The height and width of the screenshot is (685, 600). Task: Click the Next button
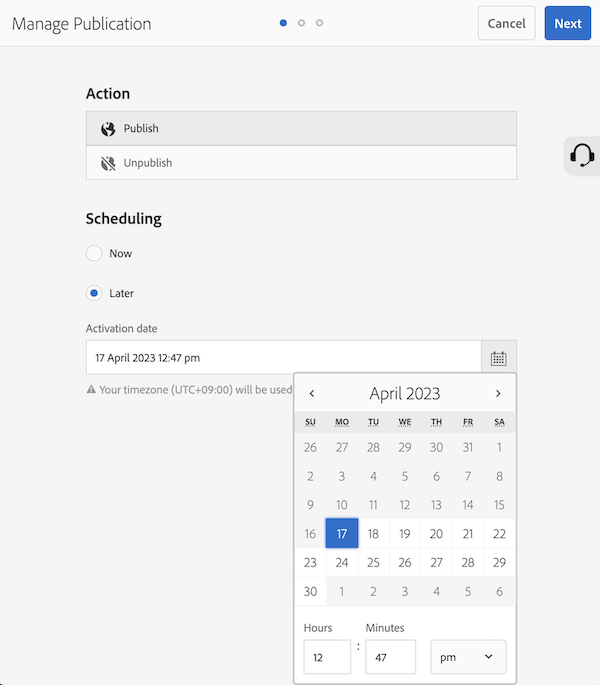568,23
